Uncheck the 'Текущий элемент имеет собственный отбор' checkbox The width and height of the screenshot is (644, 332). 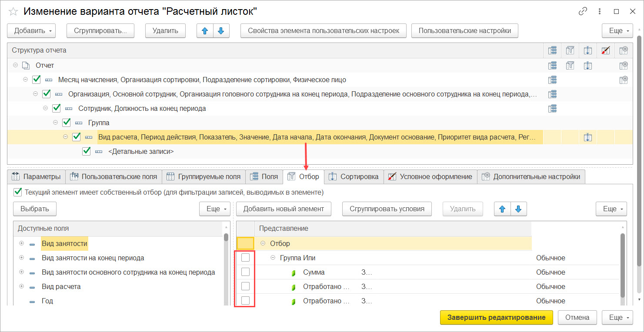17,192
